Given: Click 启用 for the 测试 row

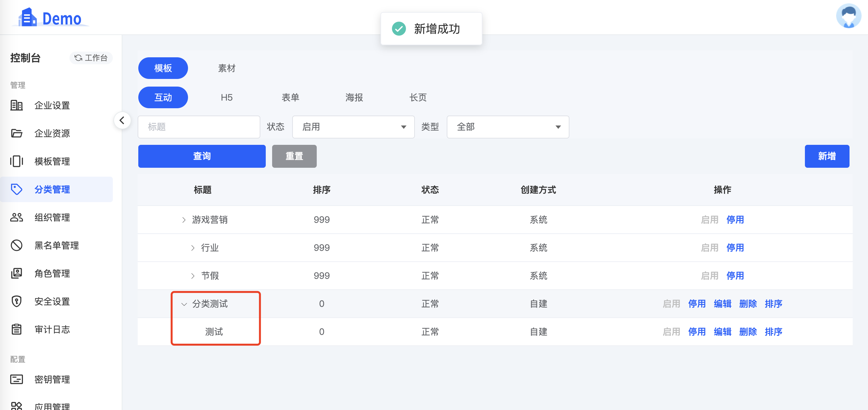Looking at the screenshot, I should click(x=671, y=331).
